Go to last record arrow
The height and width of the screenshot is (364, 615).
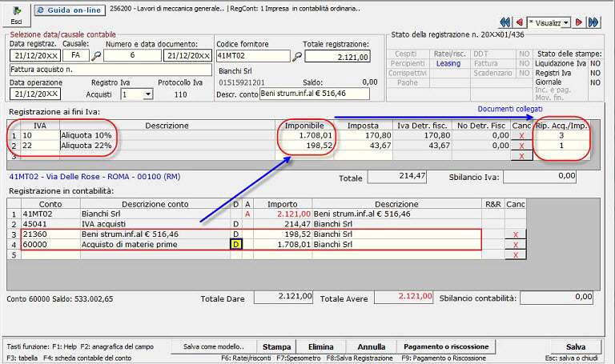click(x=593, y=22)
